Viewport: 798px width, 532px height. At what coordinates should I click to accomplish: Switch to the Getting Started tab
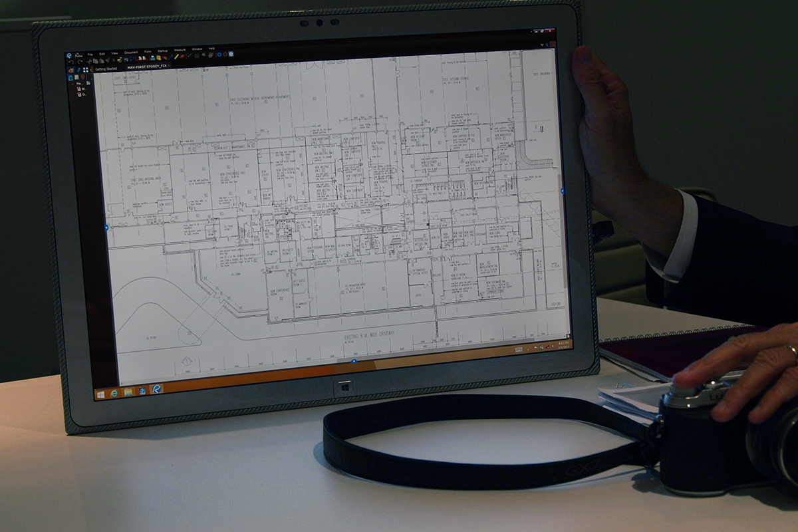click(106, 68)
